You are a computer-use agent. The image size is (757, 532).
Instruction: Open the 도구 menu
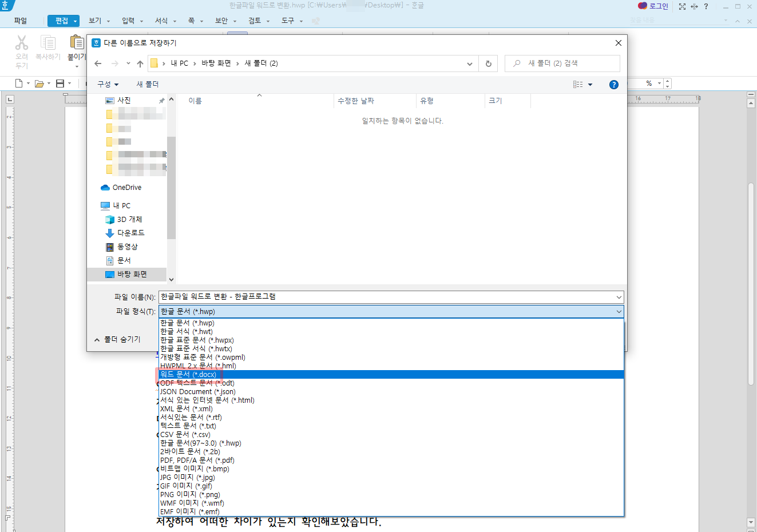click(288, 21)
